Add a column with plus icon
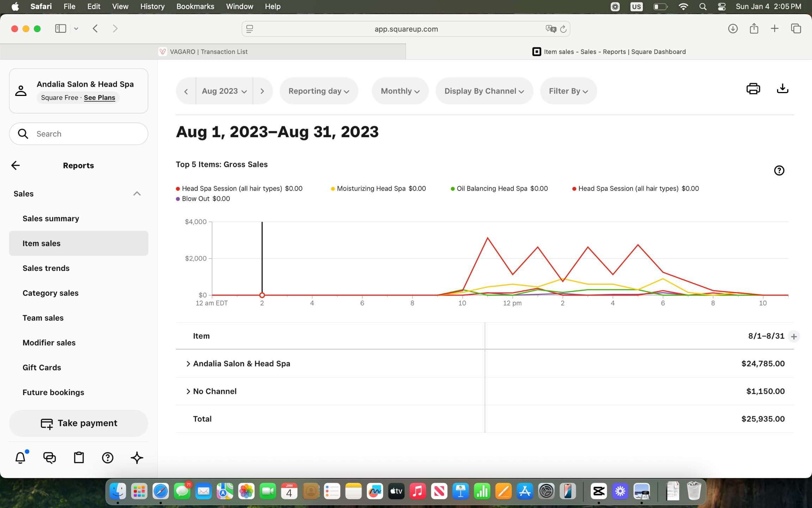 point(794,337)
